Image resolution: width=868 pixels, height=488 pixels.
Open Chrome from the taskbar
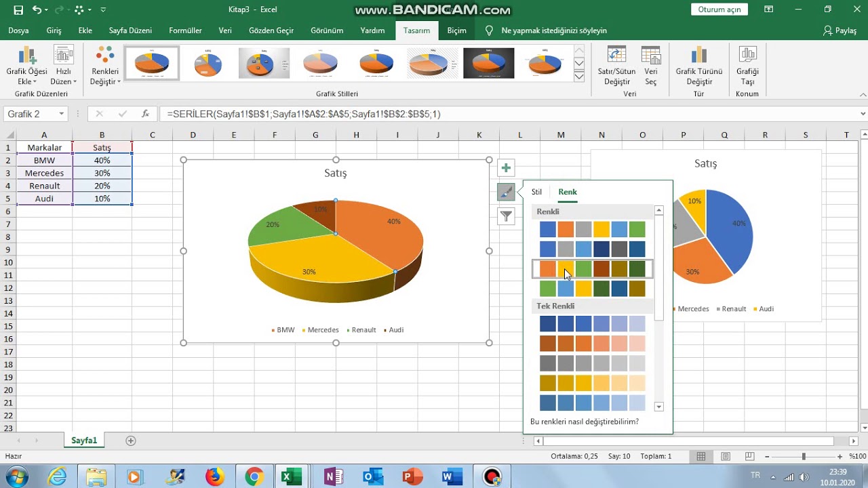click(254, 477)
